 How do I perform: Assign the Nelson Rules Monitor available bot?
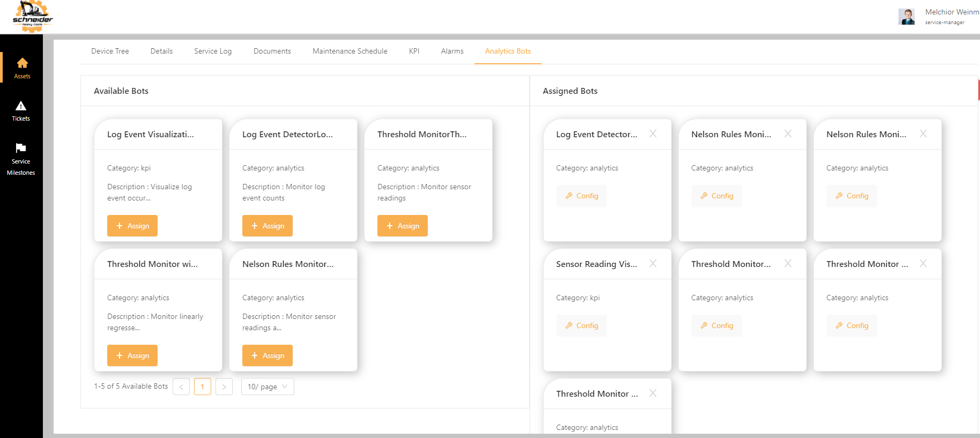(x=268, y=355)
